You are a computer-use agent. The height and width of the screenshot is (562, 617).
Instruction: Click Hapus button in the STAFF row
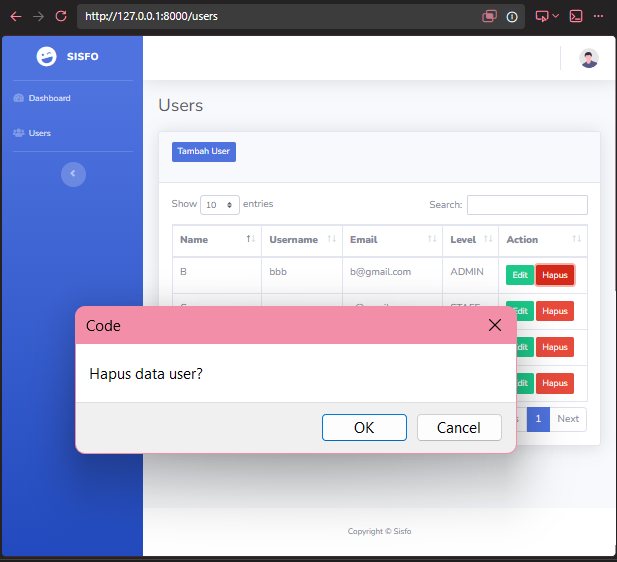tap(555, 311)
